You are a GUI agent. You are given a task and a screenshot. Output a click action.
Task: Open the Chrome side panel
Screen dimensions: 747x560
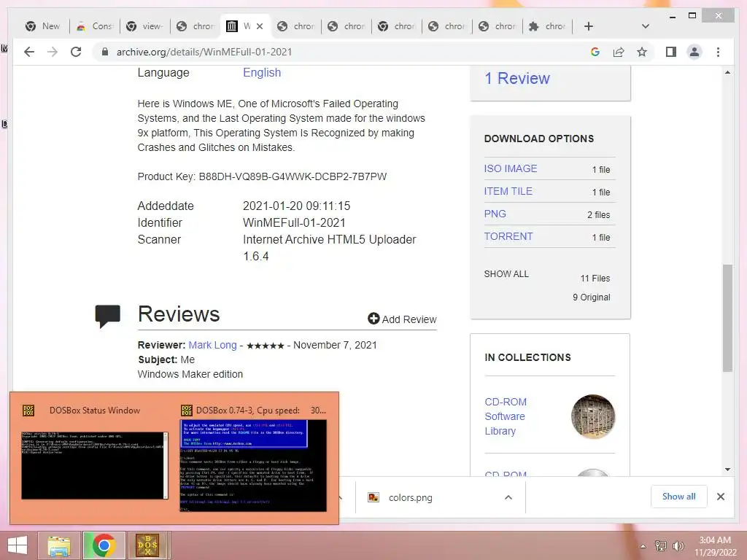coord(671,52)
